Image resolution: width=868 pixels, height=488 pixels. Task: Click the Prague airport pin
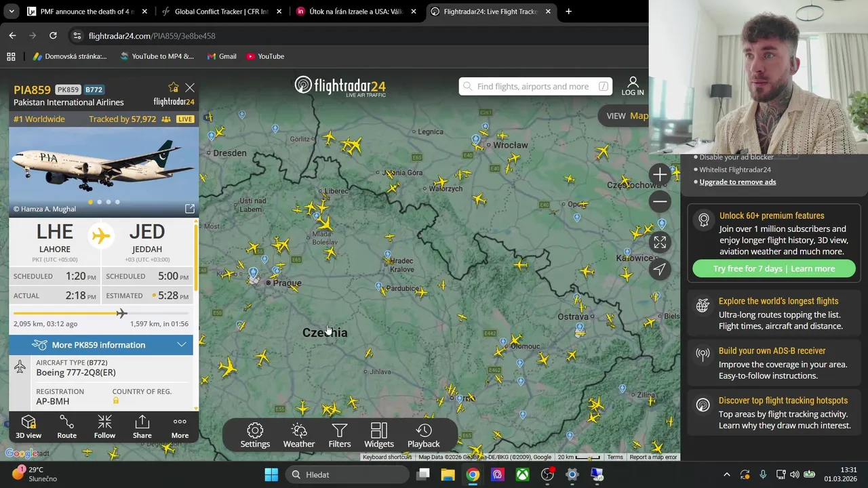coord(254,274)
